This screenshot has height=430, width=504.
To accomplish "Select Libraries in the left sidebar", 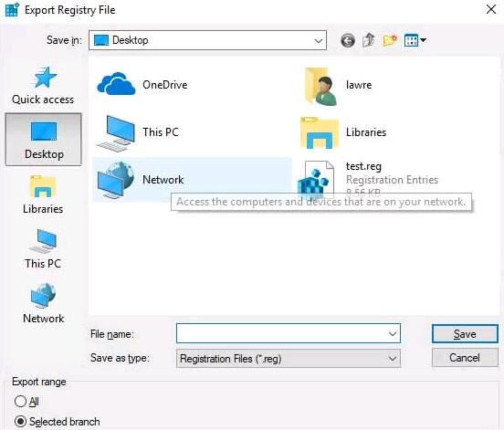I will [43, 195].
